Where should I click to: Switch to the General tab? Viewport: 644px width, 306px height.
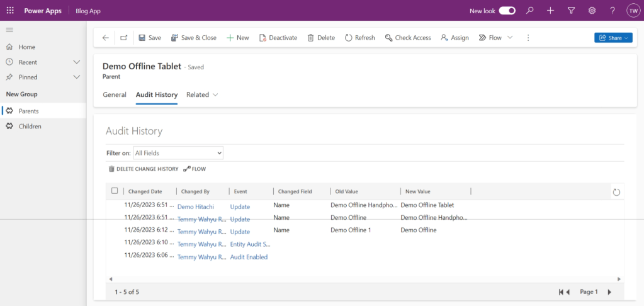115,94
